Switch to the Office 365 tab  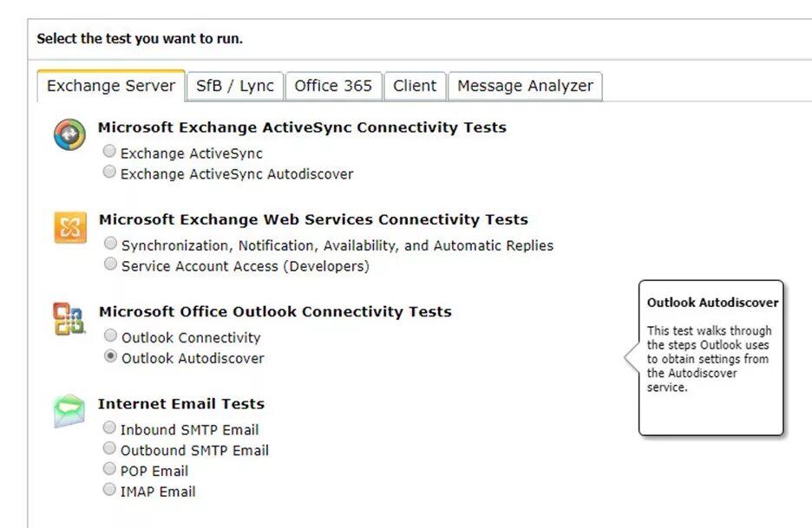click(333, 86)
